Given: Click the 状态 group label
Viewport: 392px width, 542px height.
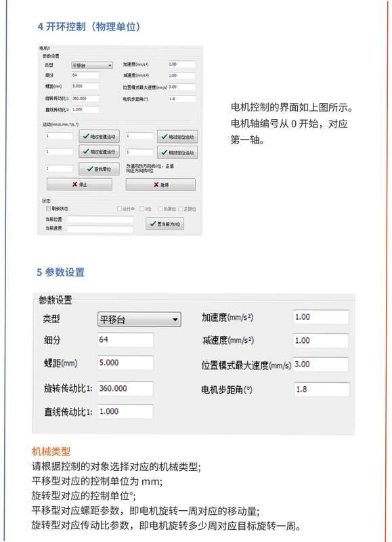Looking at the screenshot, I should click(x=46, y=201).
